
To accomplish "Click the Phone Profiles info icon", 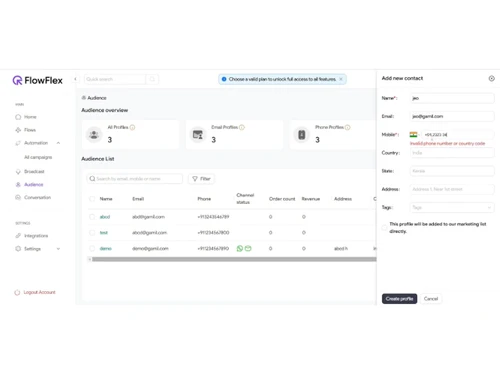I will [347, 127].
